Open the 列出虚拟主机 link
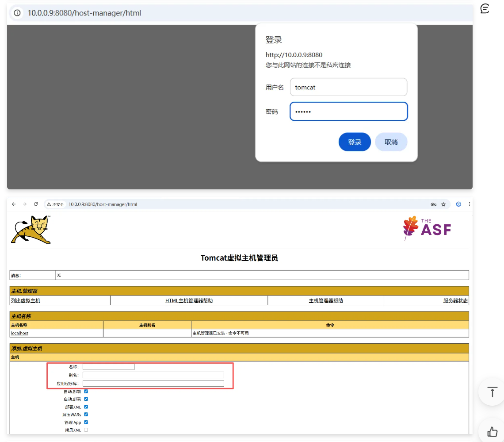This screenshot has height=442, width=504. point(26,301)
